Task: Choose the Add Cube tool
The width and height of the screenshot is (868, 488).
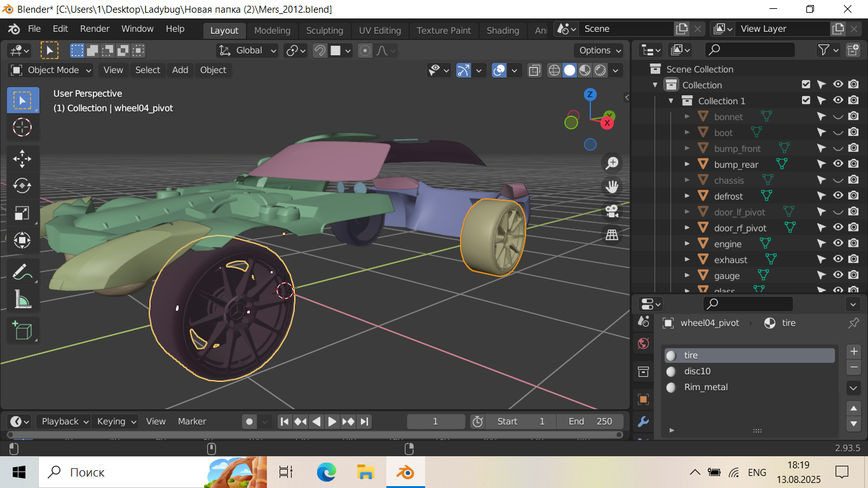Action: pyautogui.click(x=22, y=330)
